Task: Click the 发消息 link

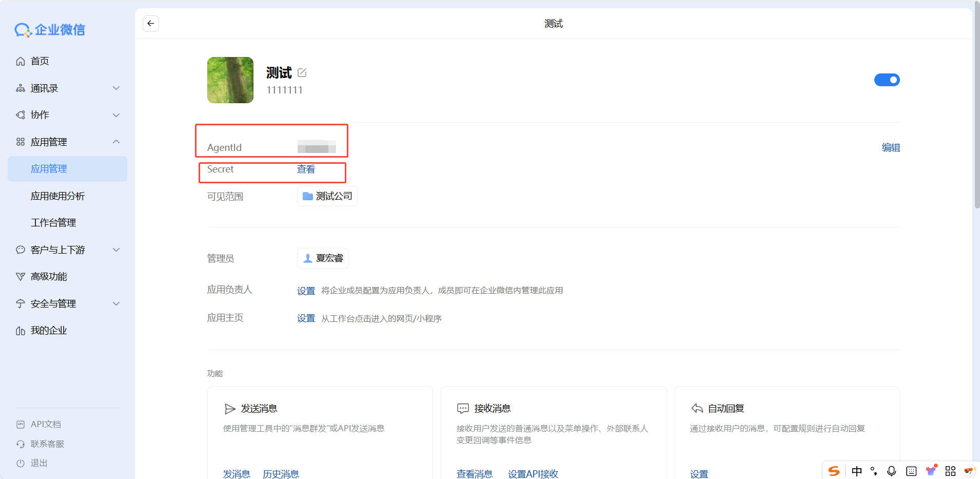Action: point(237,474)
